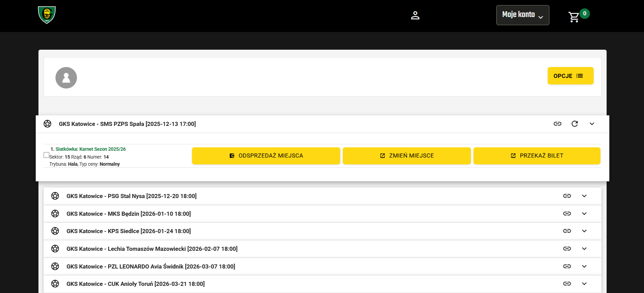644x293 pixels.
Task: Open the Moje konto dropdown menu
Action: coord(522,15)
